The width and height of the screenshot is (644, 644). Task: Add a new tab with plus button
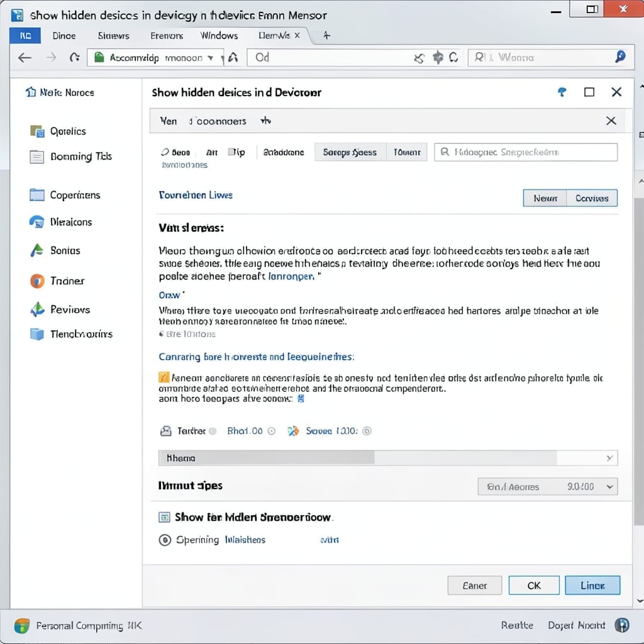click(x=326, y=36)
